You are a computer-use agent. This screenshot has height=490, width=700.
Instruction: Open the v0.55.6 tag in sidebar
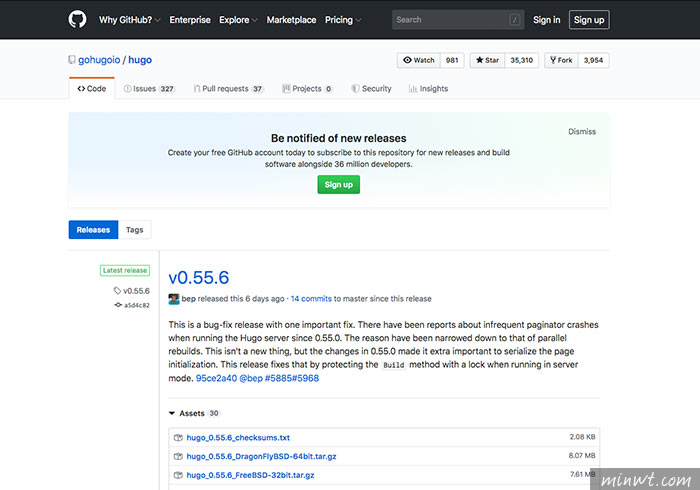click(132, 291)
